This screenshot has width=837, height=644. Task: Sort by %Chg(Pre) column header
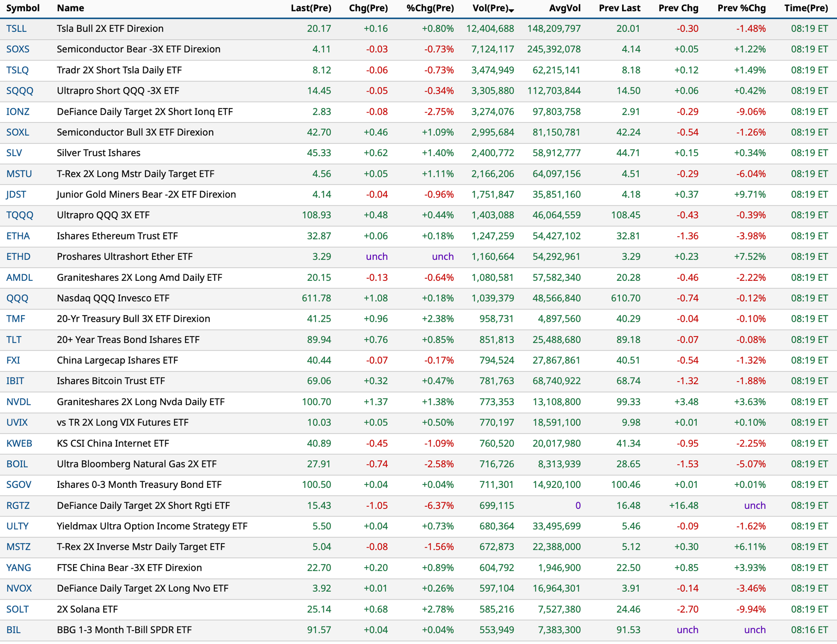(430, 8)
